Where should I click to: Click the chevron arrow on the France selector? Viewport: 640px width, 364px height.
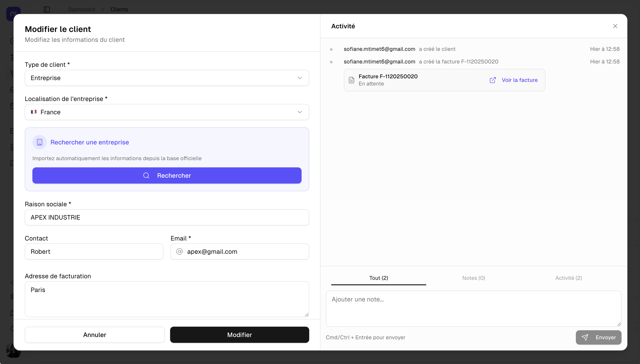[x=300, y=112]
